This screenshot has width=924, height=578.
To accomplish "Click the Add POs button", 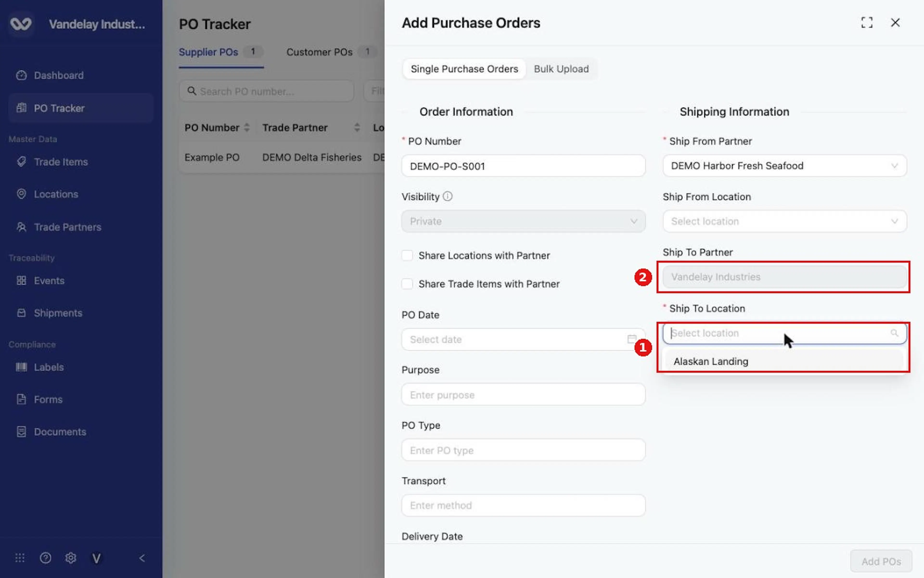I will (x=881, y=561).
